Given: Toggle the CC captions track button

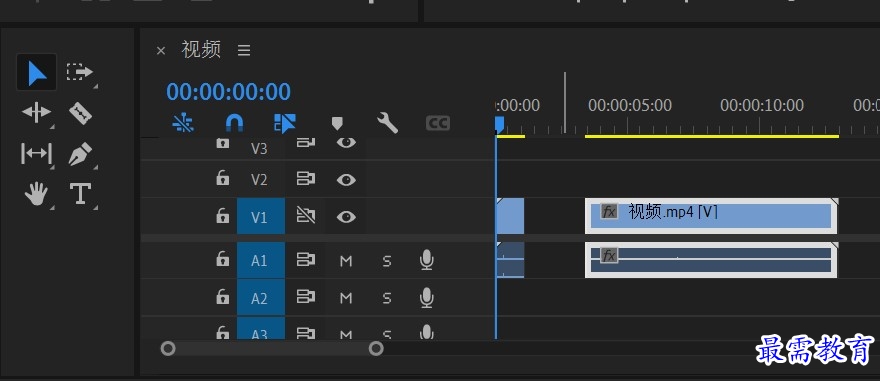Looking at the screenshot, I should point(438,123).
